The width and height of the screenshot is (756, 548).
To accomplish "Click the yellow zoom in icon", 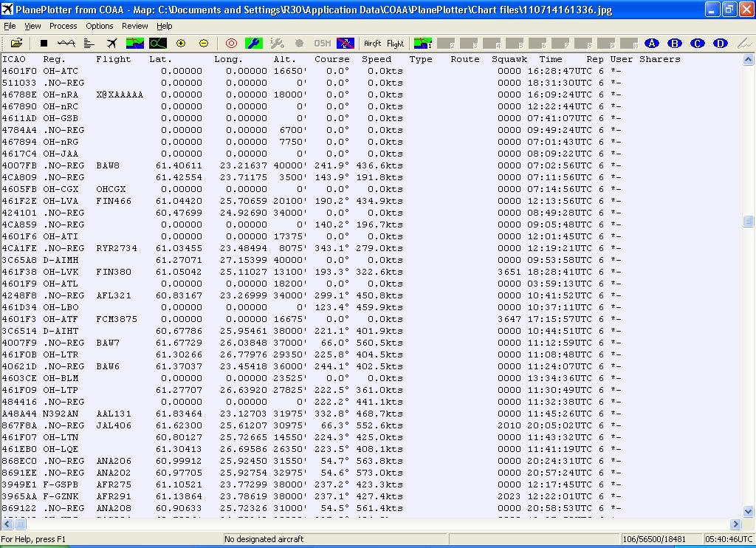I will 181,44.
